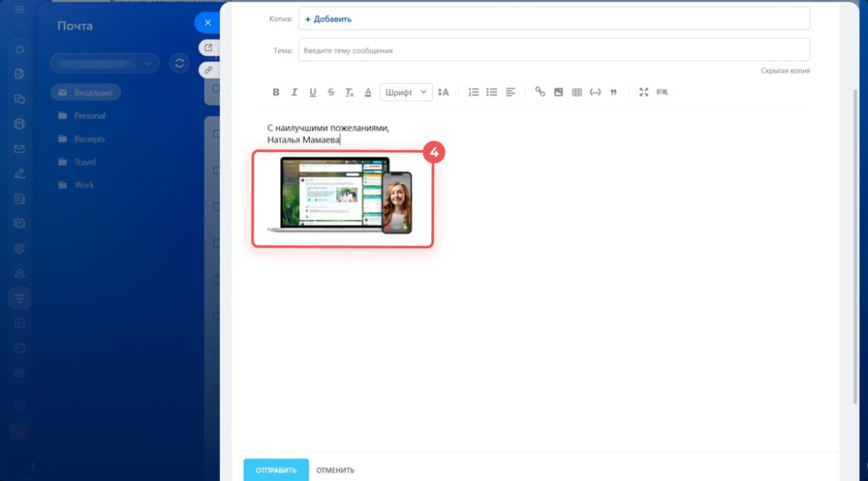Toggle underline formatting
The width and height of the screenshot is (868, 481).
(313, 92)
